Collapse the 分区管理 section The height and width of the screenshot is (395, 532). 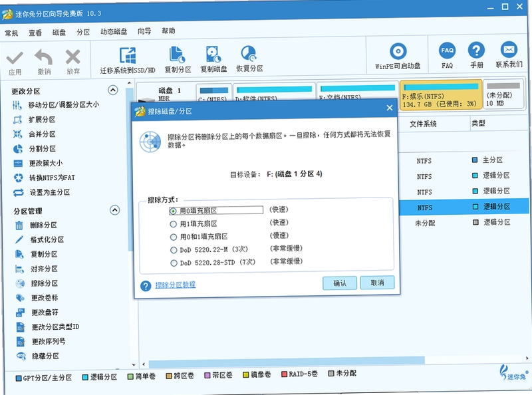click(x=115, y=210)
